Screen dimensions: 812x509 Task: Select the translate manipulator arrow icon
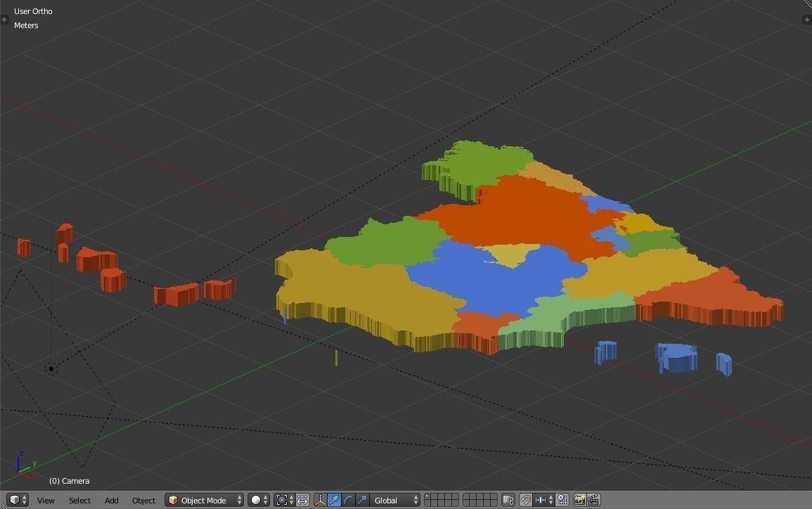(335, 500)
